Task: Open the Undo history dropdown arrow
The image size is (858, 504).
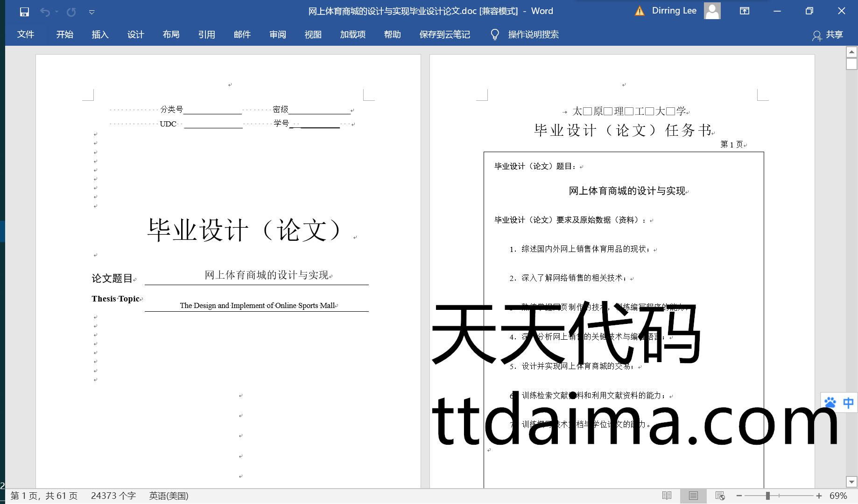Action: 56,12
